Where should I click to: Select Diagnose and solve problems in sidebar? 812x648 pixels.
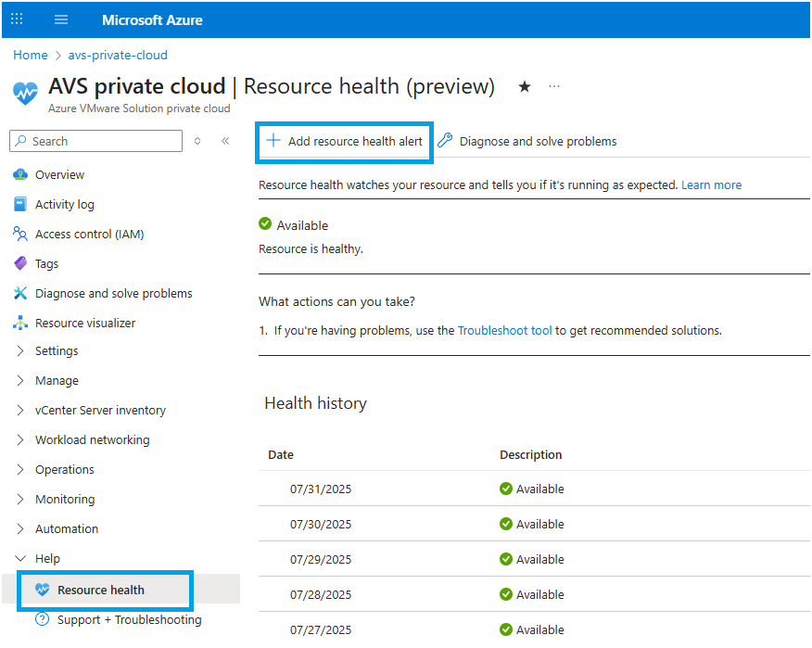113,293
